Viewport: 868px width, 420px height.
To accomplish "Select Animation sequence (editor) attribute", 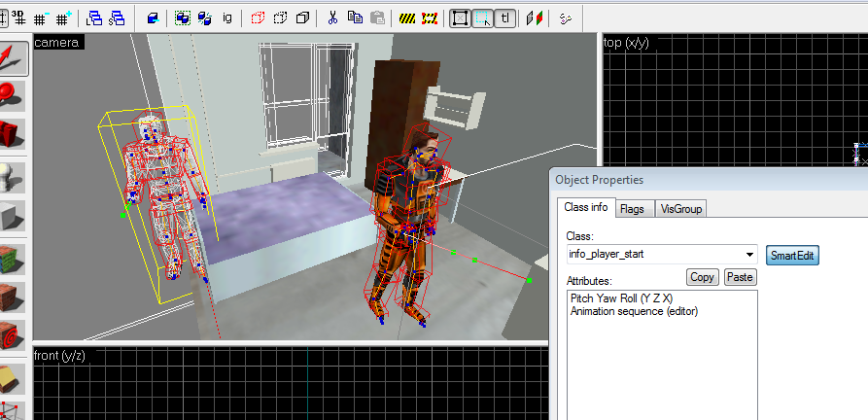I will [x=634, y=311].
